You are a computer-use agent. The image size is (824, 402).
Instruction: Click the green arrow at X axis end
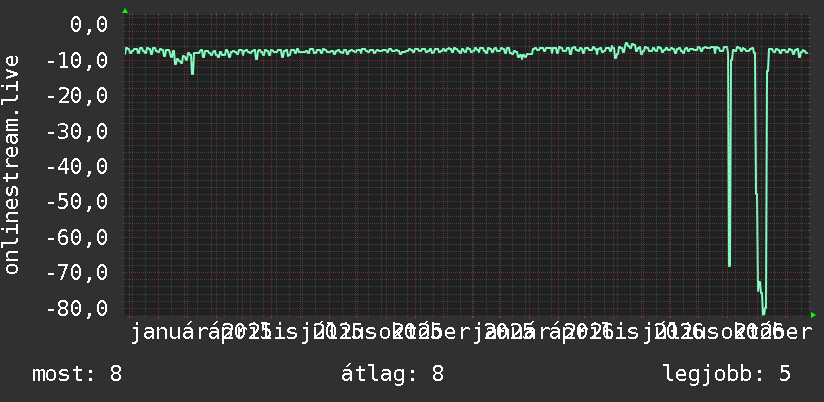coord(813,315)
